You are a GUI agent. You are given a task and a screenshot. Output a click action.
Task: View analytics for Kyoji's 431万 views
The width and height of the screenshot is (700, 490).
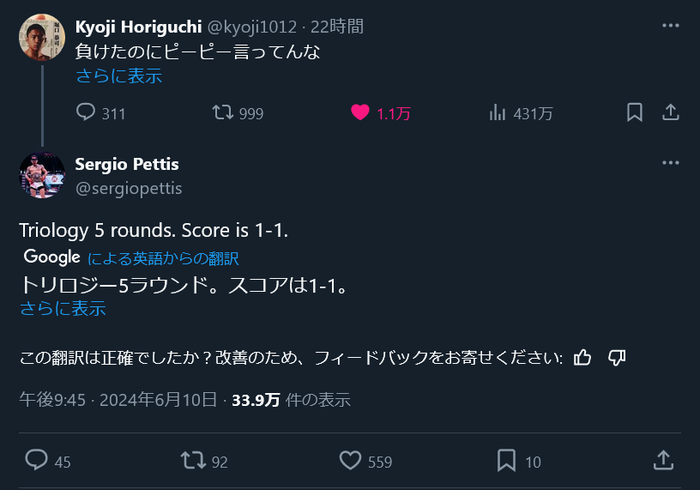[497, 113]
